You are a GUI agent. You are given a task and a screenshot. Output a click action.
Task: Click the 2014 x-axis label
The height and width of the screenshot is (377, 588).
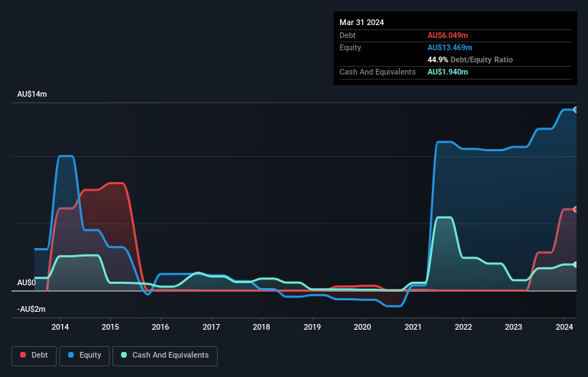[60, 327]
